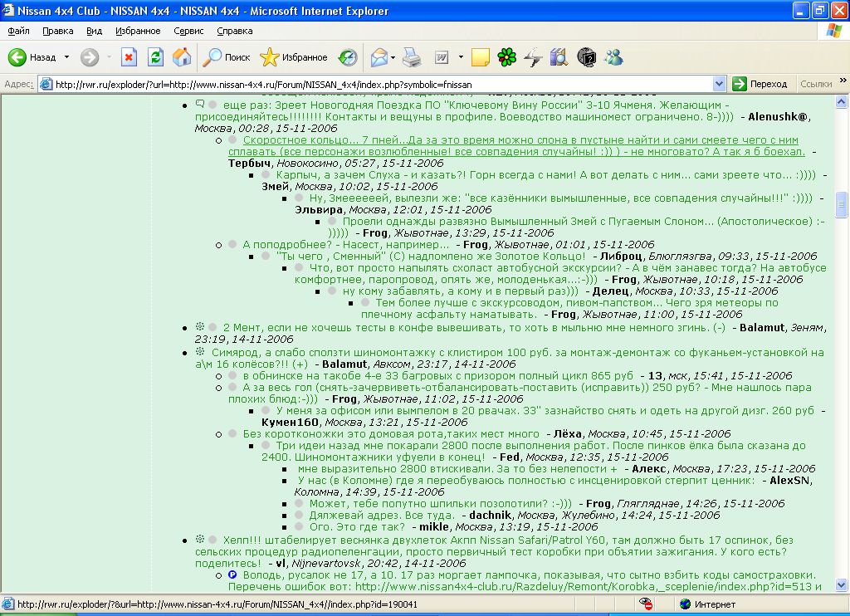Click the Ссылки links toolbar label
Image resolution: width=850 pixels, height=616 pixels.
point(816,84)
